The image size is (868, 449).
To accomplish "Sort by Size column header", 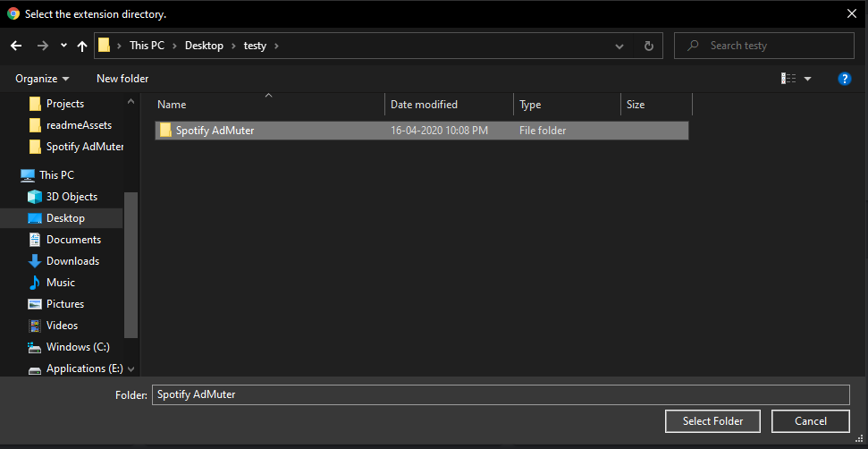I will 636,104.
